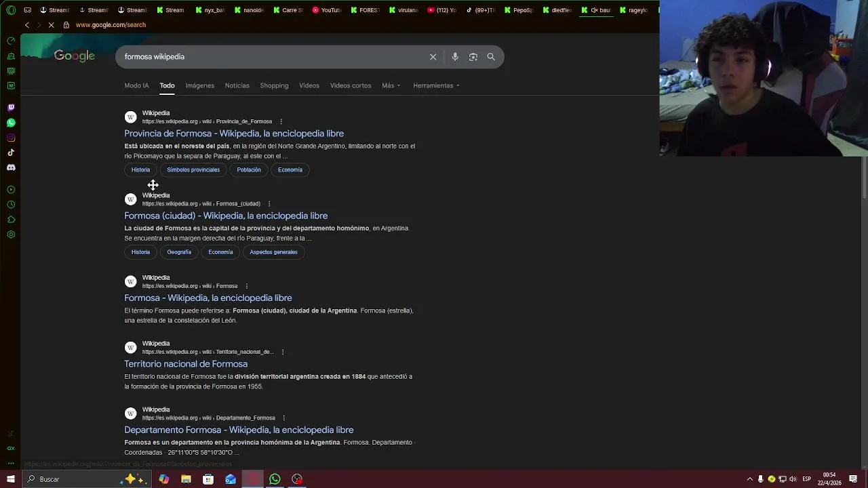The height and width of the screenshot is (488, 868).
Task: Open Territorio nacional de Formosa result
Action: [186, 364]
